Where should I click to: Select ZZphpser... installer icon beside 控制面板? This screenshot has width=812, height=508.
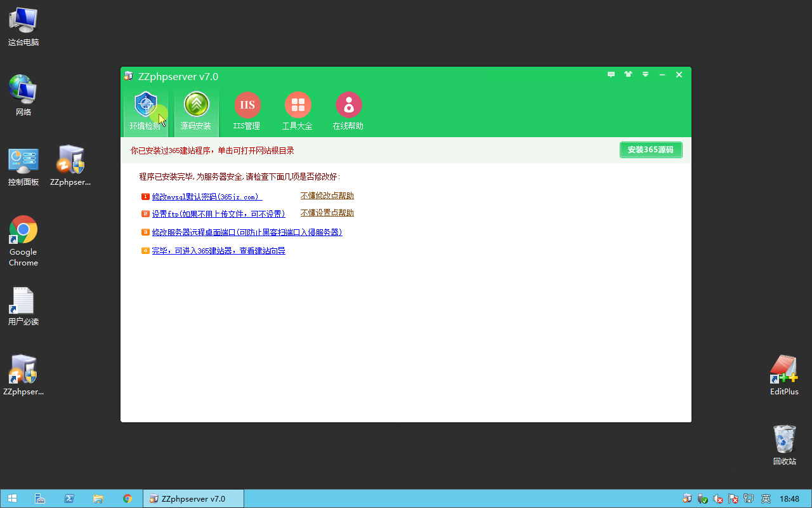coord(70,166)
